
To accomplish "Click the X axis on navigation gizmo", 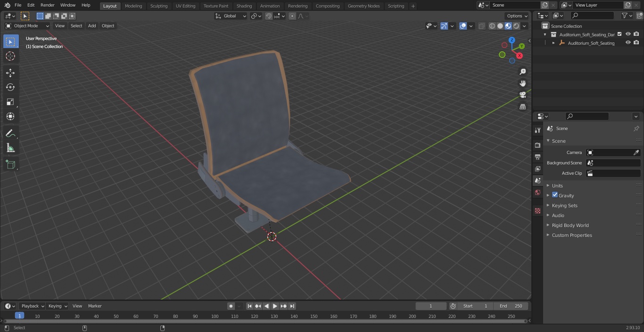I will [x=520, y=56].
